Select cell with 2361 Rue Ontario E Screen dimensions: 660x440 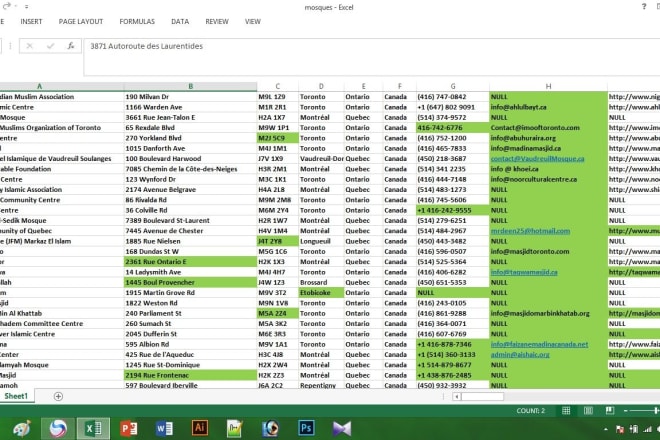click(x=191, y=261)
